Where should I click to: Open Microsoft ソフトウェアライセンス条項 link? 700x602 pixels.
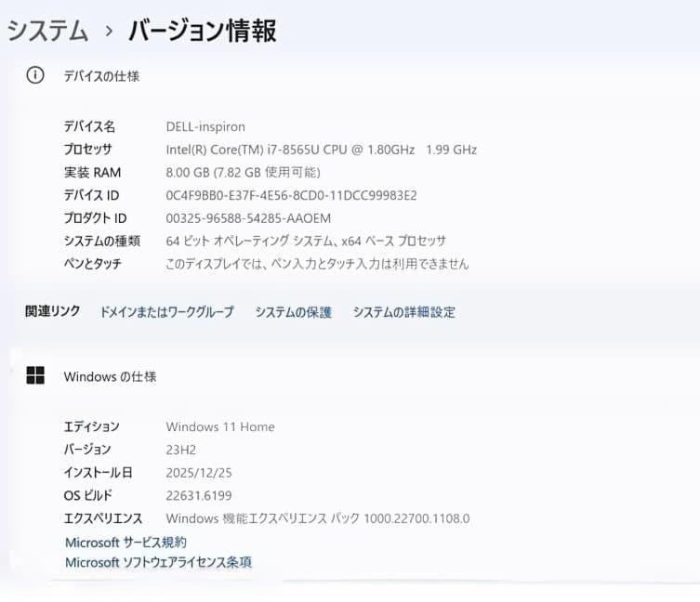158,562
